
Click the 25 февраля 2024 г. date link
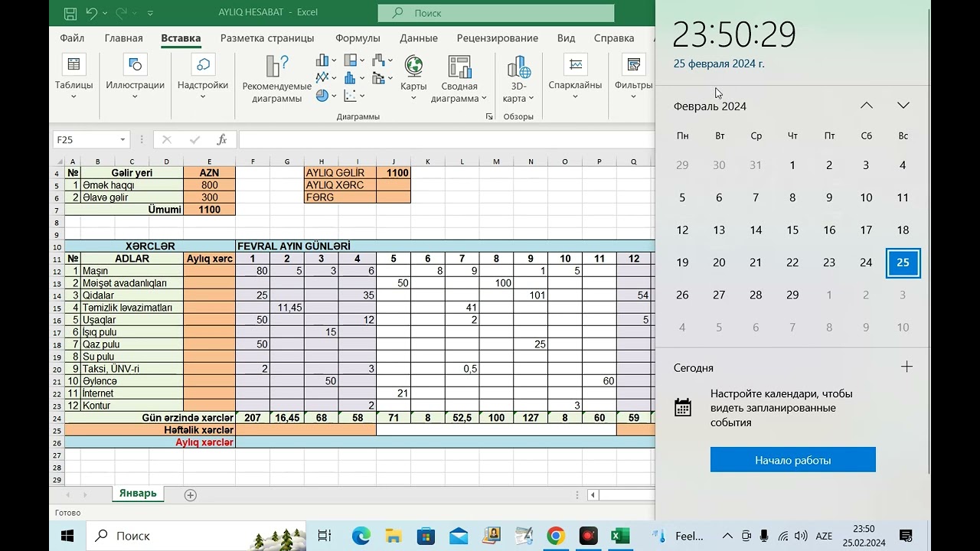point(719,64)
